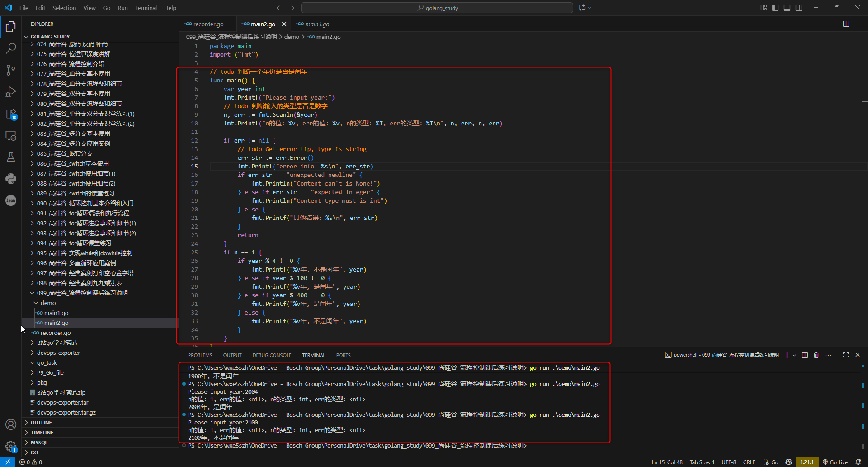Select Go version 1.21.1 in status bar
The image size is (868, 467).
click(807, 462)
